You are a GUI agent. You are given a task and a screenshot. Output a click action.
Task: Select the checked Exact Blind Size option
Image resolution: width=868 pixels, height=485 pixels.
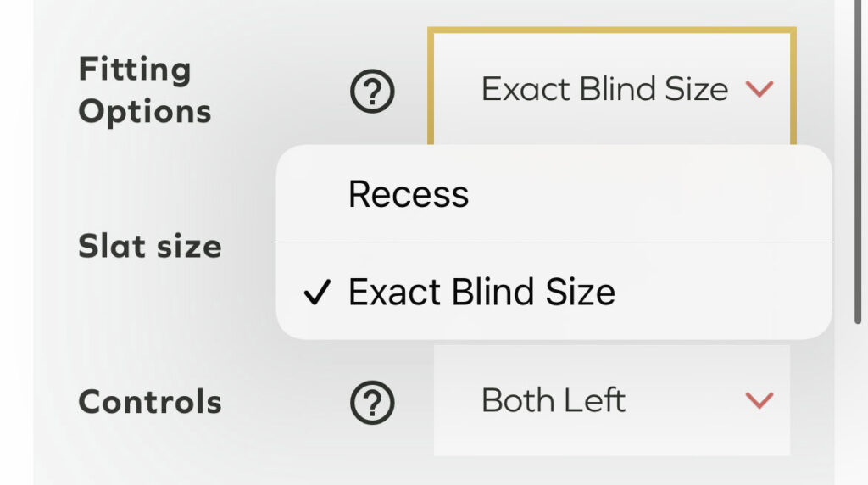481,293
